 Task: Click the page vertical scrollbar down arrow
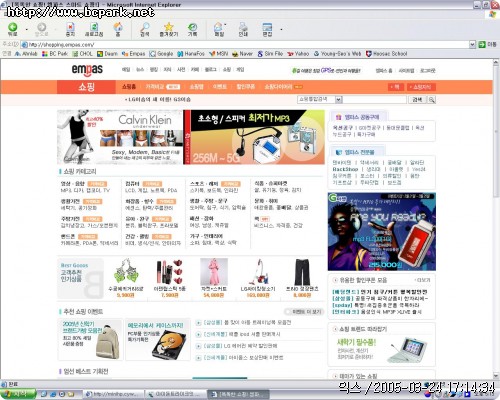pos(496,375)
